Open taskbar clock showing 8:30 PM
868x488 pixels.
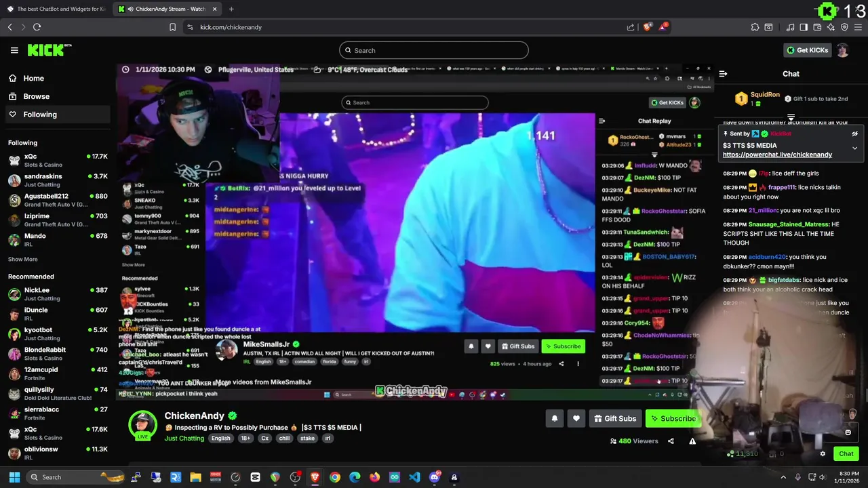tap(847, 477)
